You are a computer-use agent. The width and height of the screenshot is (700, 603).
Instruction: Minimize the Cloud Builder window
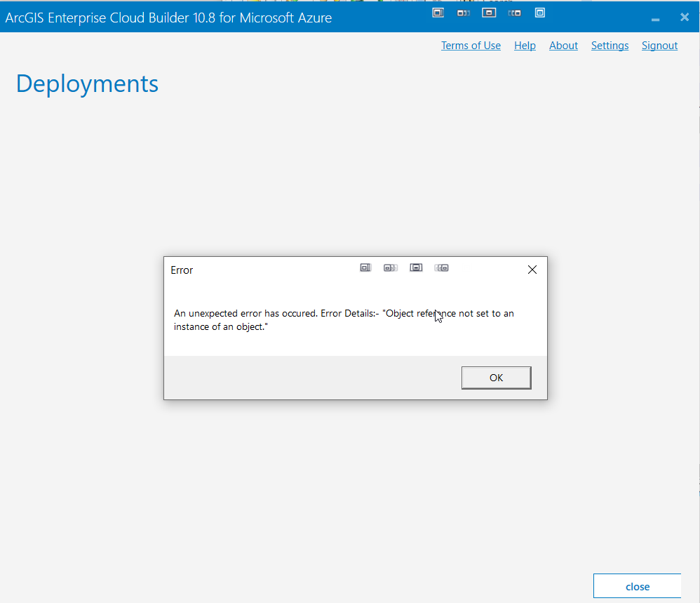pyautogui.click(x=655, y=19)
